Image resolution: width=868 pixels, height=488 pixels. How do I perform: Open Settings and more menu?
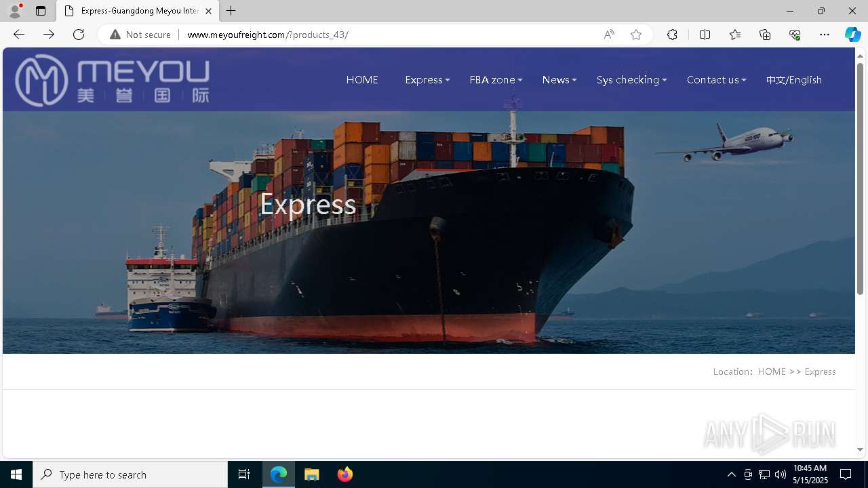825,35
